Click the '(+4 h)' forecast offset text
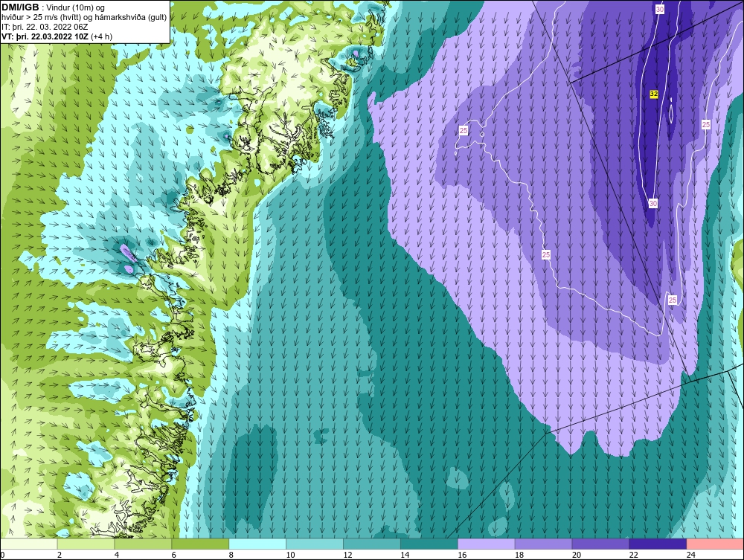The width and height of the screenshot is (744, 560). [x=101, y=36]
